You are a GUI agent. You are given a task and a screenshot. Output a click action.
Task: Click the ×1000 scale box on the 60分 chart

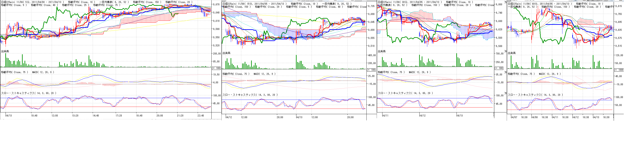click(x=619, y=70)
